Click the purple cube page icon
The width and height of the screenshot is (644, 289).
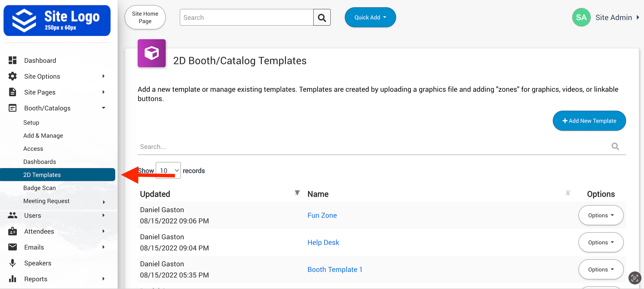click(x=152, y=53)
